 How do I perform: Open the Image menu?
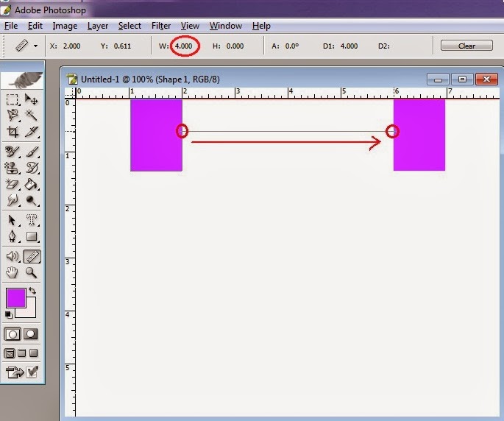(x=65, y=26)
